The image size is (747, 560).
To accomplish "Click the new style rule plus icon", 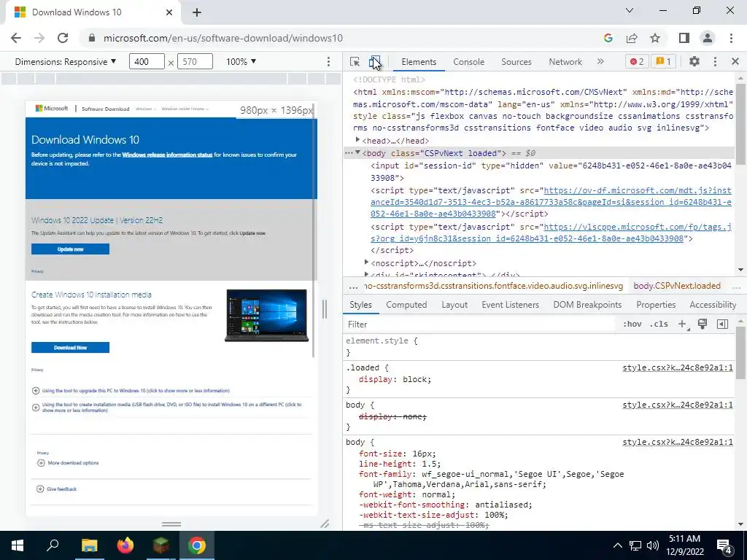I will [683, 324].
